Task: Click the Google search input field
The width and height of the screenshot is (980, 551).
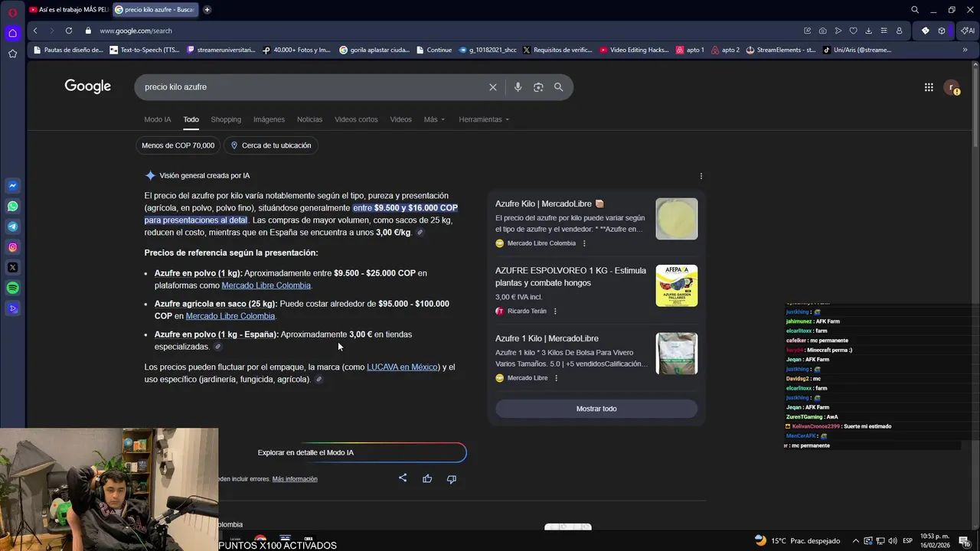Action: (x=312, y=87)
